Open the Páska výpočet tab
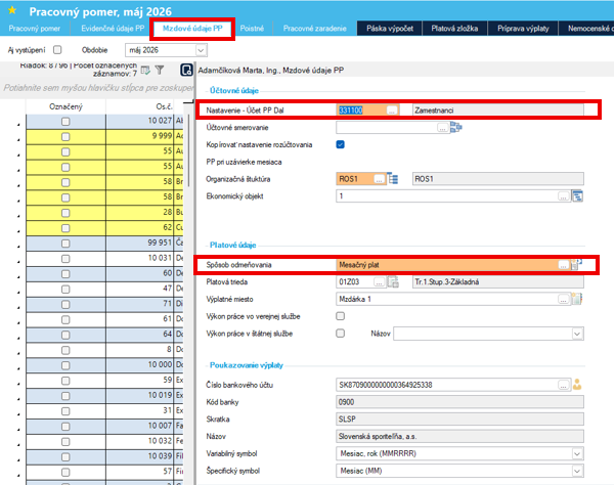615x485 pixels. (390, 29)
